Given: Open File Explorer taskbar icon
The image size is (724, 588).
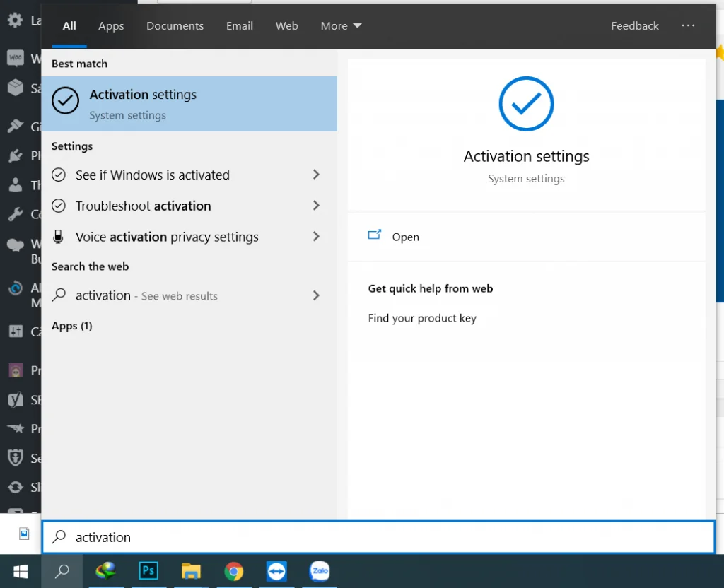Looking at the screenshot, I should click(x=191, y=571).
